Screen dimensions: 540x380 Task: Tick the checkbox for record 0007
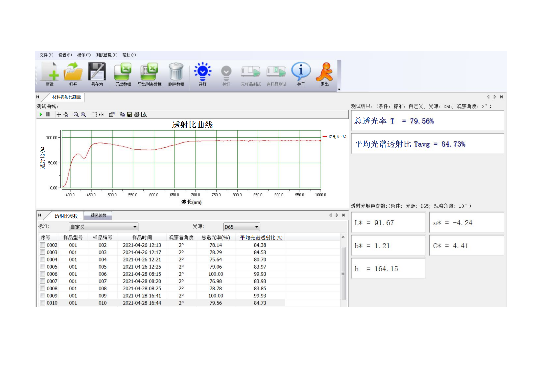coord(42,281)
